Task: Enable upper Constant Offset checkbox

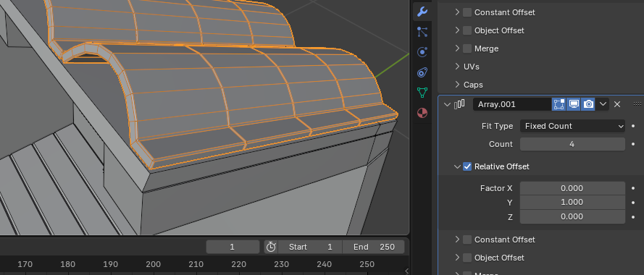Action: [x=467, y=12]
